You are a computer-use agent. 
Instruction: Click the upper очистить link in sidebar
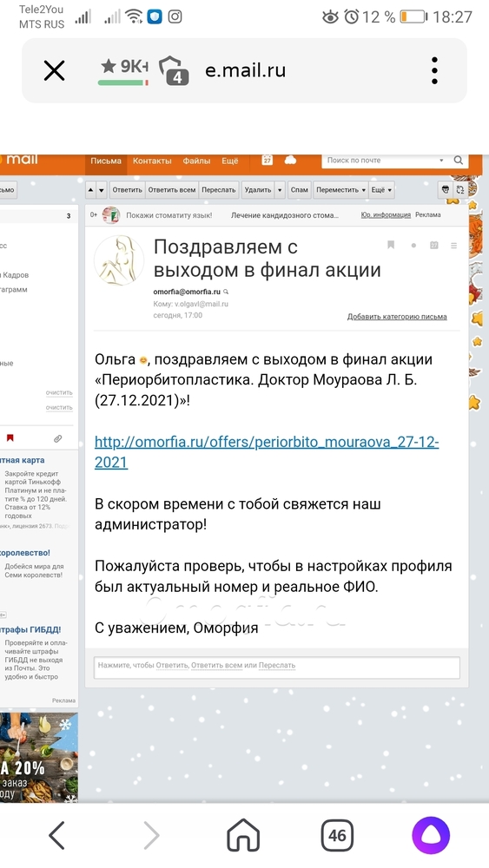tap(59, 392)
